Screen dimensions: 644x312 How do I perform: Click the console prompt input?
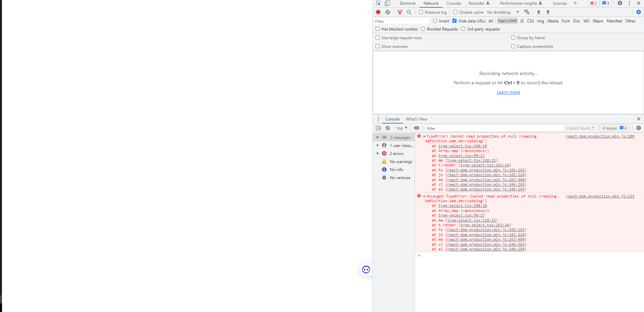click(468, 255)
